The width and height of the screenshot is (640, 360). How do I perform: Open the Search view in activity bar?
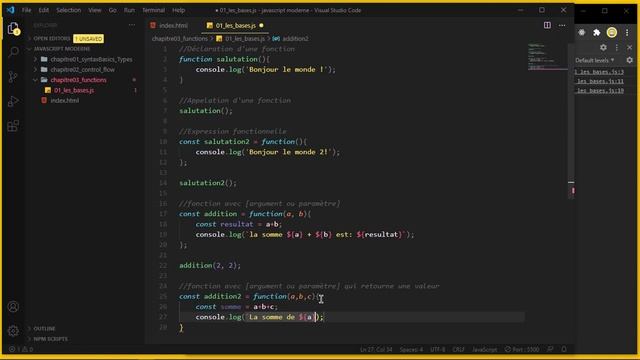(13, 52)
